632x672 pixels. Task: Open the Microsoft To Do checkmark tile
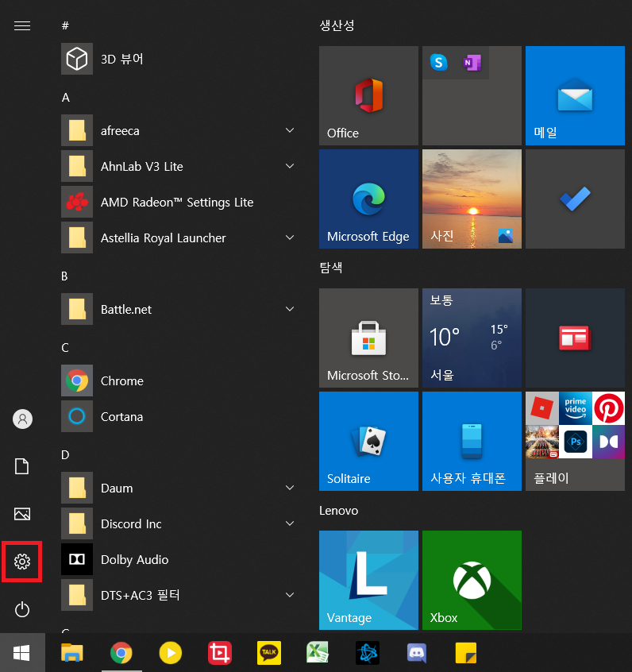coord(575,199)
